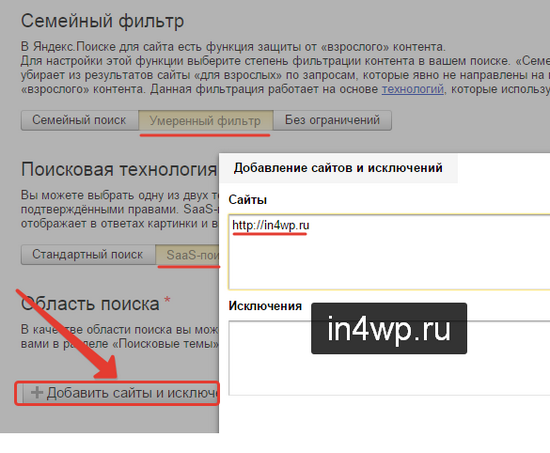Click the plus icon on the add sites button
550x453 pixels.
click(36, 392)
